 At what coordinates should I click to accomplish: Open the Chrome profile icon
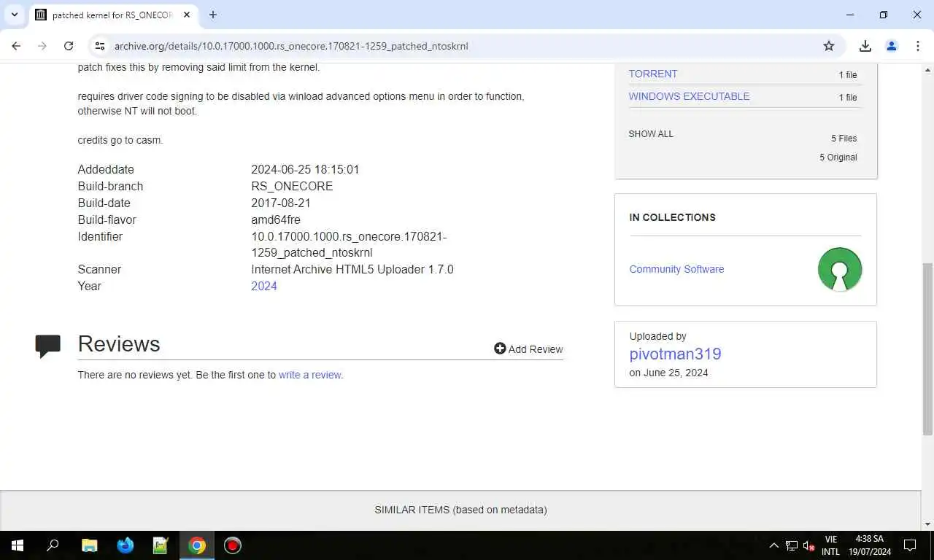click(892, 46)
